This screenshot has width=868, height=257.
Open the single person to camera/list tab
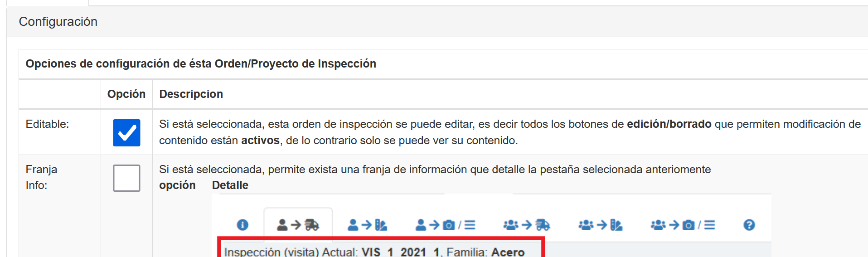click(x=445, y=225)
